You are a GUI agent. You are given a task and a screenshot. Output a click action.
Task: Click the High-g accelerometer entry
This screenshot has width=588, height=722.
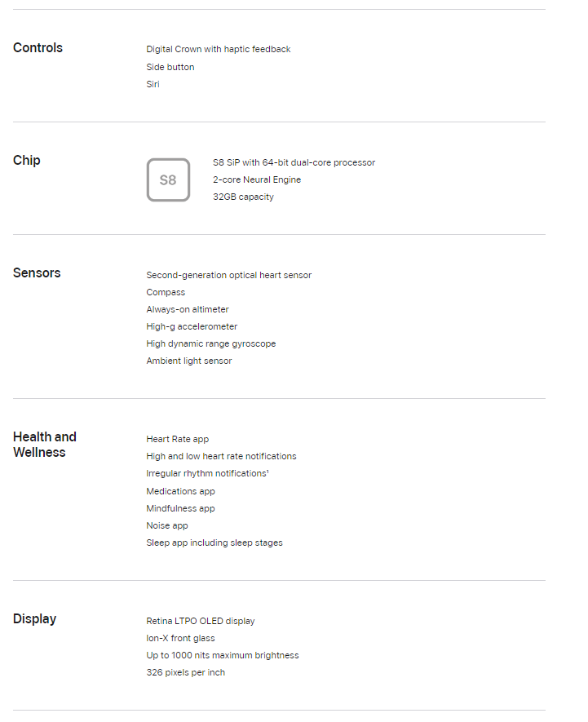click(x=192, y=326)
